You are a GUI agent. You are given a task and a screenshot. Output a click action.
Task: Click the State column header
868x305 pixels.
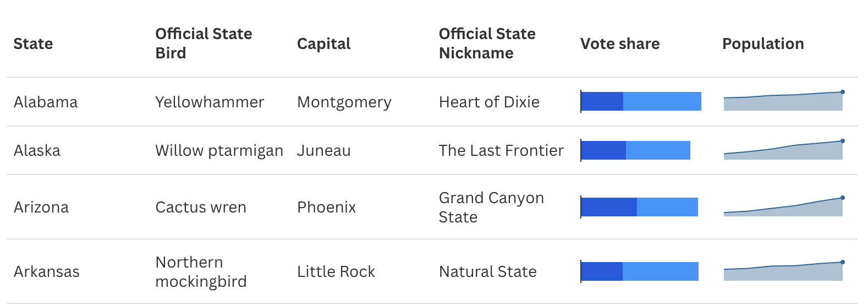click(x=33, y=43)
